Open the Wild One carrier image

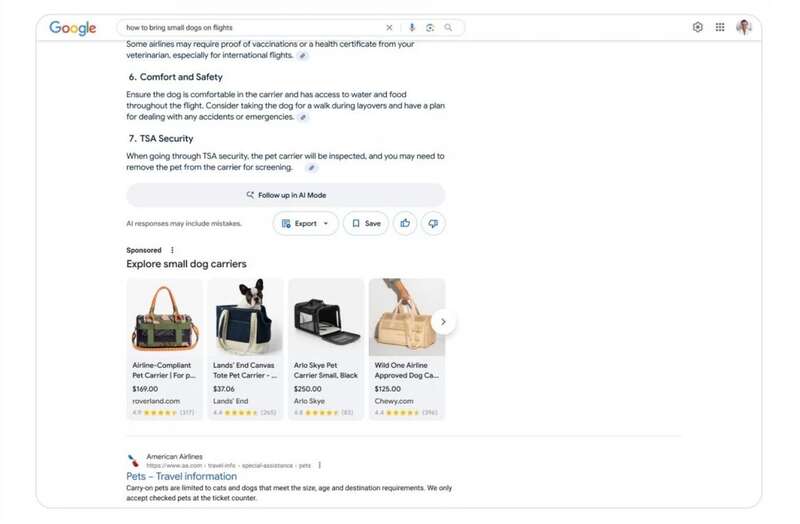[x=407, y=317]
